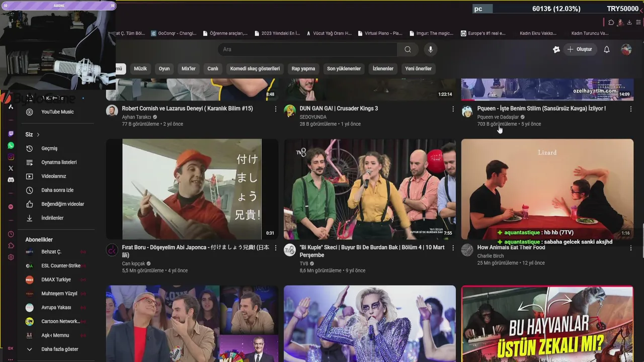
Task: Open the Virtual Piano bookmark
Action: tap(380, 33)
